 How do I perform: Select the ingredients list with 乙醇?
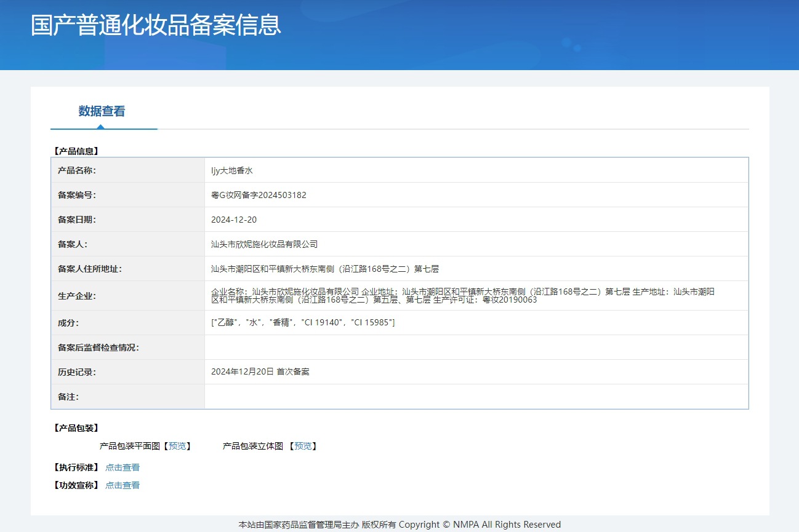click(x=303, y=322)
